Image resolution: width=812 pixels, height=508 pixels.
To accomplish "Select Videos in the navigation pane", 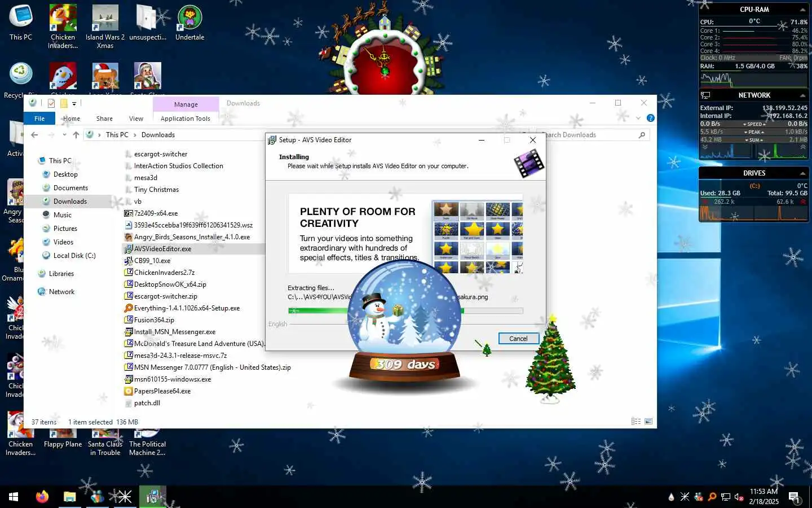I will pyautogui.click(x=63, y=242).
